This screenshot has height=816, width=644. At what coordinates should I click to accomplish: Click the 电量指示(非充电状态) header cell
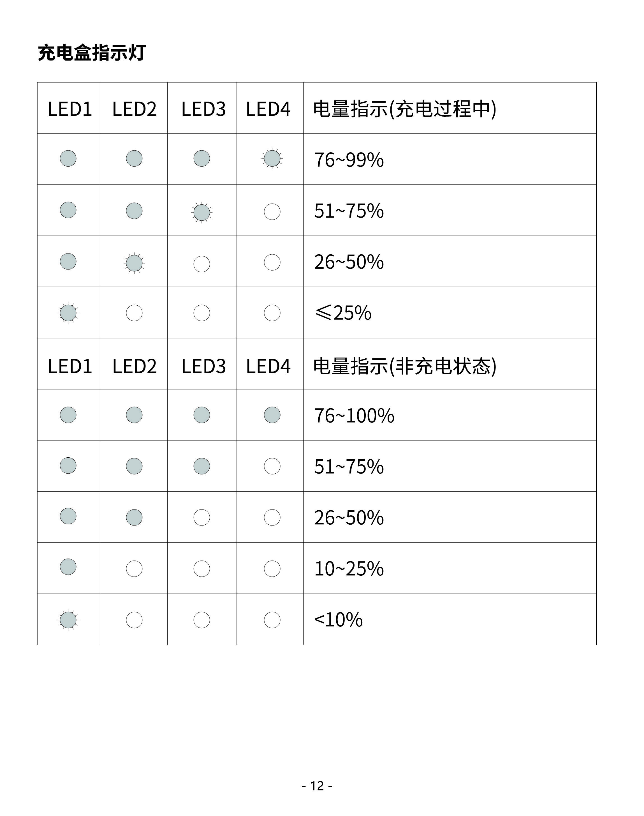(x=450, y=364)
